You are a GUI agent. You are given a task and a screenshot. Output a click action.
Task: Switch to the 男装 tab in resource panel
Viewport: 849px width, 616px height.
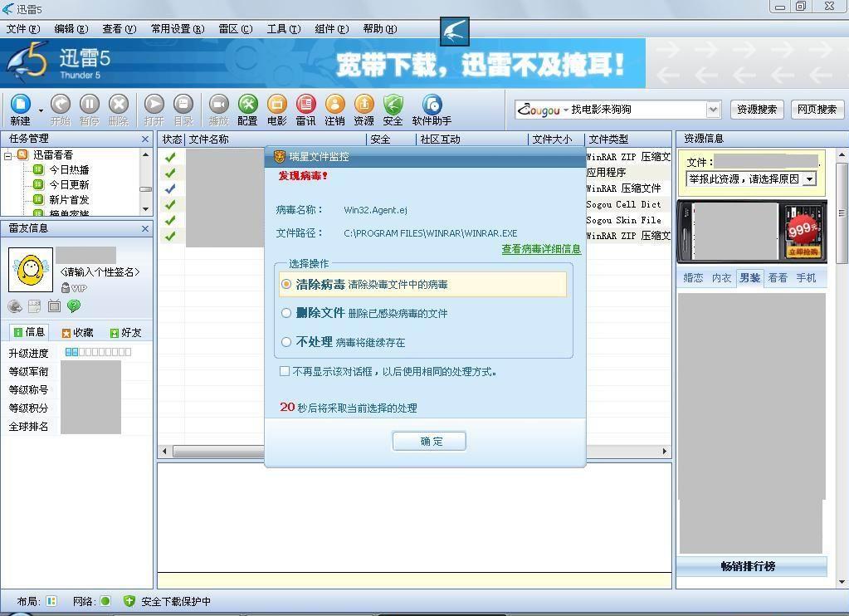click(750, 278)
